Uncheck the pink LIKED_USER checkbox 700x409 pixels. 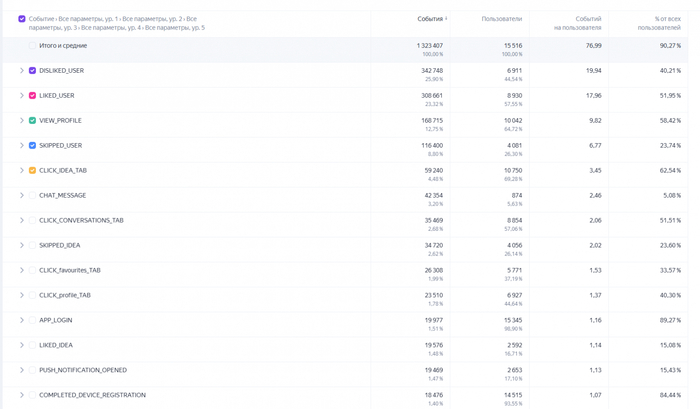33,96
